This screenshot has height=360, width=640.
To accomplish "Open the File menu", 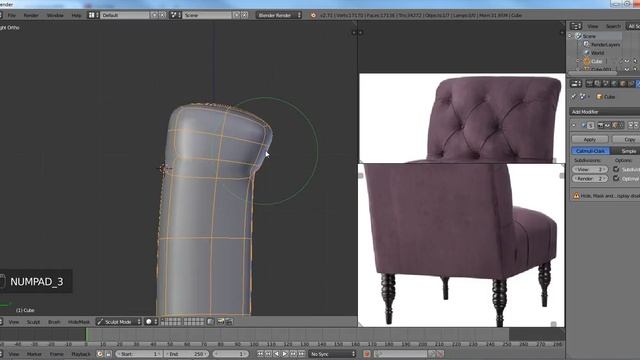I will [11, 15].
